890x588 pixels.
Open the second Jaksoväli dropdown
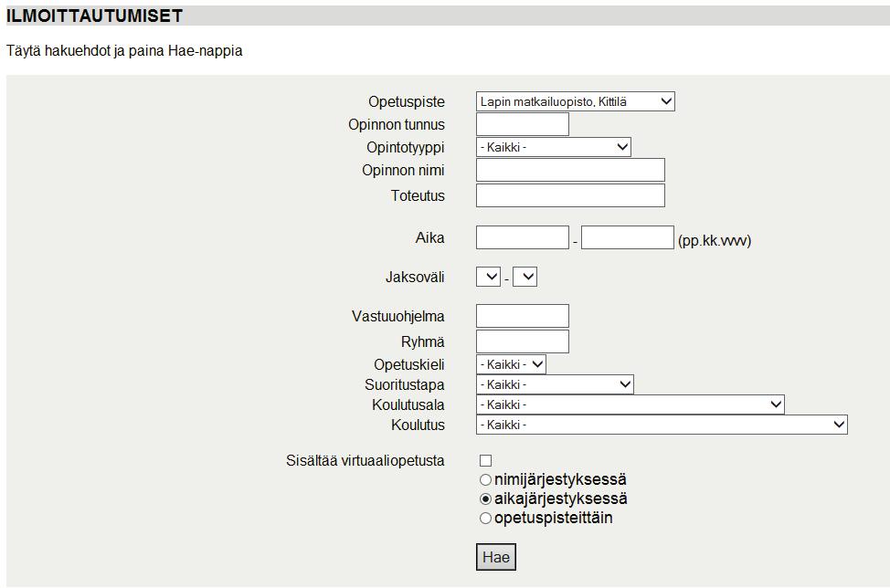point(524,277)
